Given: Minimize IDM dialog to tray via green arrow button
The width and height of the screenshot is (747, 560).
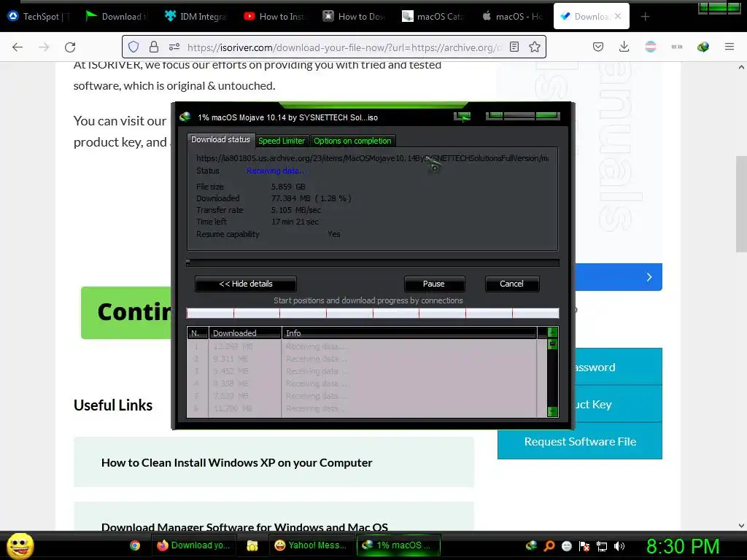Looking at the screenshot, I should (462, 117).
